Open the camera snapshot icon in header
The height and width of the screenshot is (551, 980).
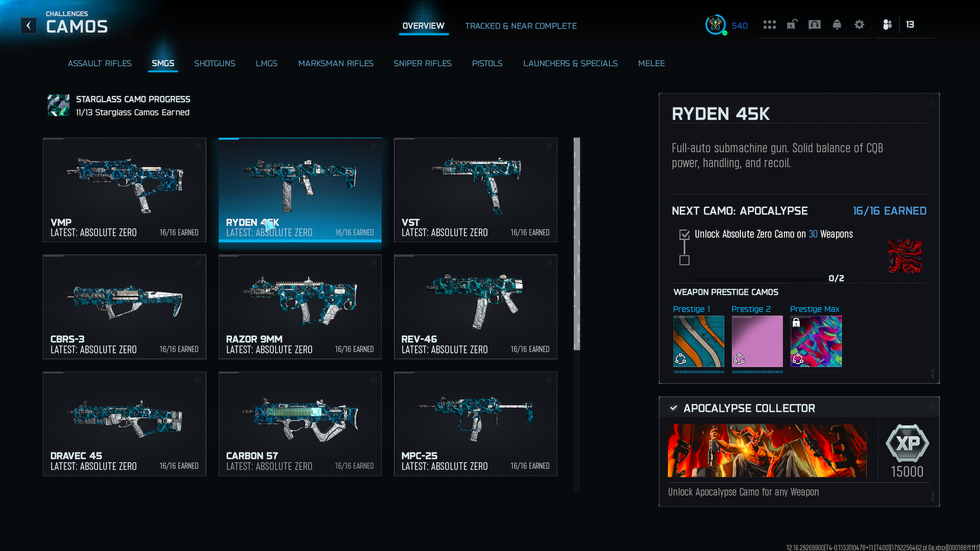815,24
